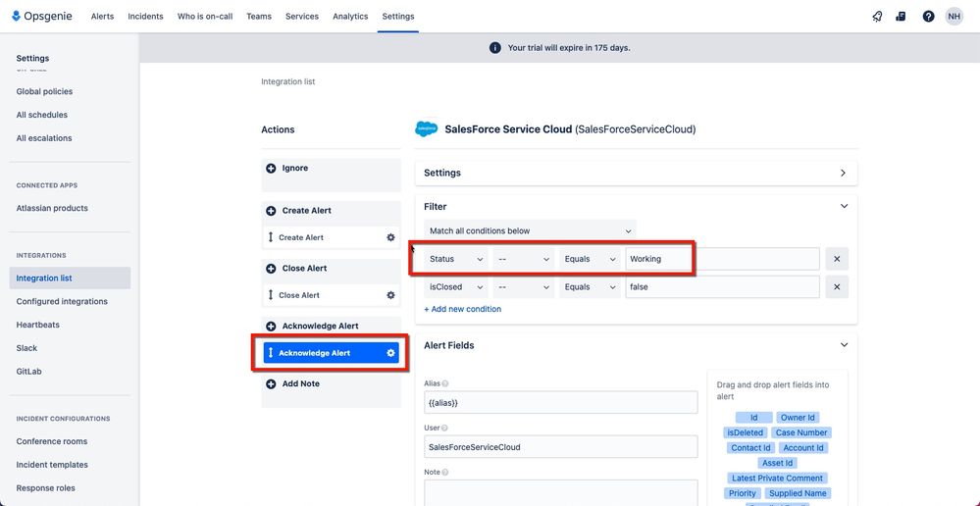
Task: Collapse the Filter section
Action: tap(844, 206)
